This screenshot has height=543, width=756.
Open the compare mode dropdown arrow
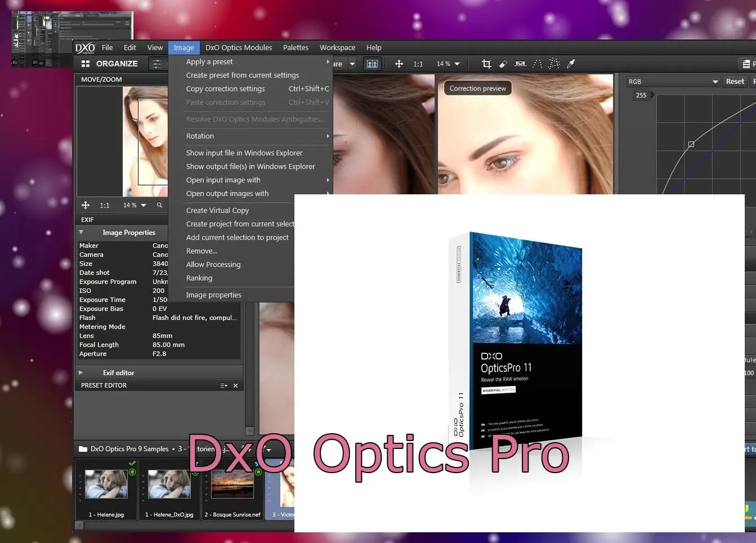352,64
